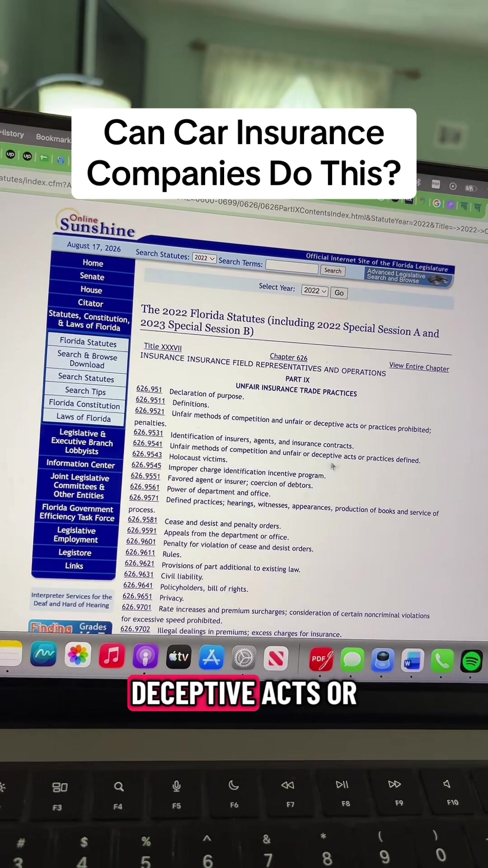Select Home in the sidebar menu
This screenshot has height=868, width=488.
[93, 263]
